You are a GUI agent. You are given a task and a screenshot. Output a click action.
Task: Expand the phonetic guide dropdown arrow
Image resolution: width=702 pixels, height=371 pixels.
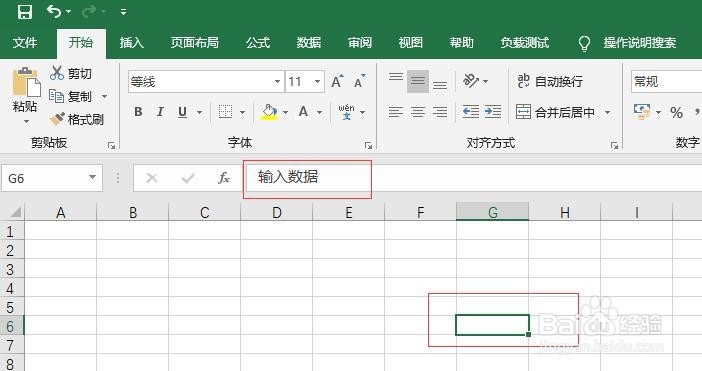point(362,112)
